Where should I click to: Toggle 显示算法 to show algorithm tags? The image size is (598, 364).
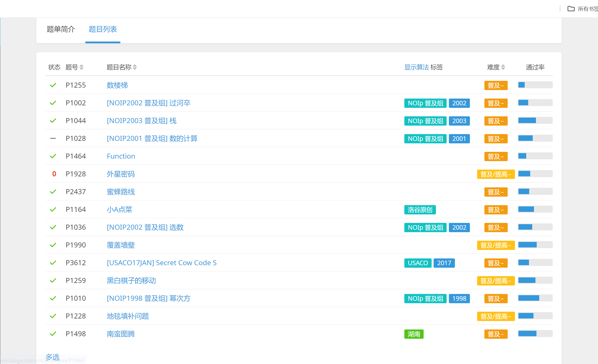point(416,67)
